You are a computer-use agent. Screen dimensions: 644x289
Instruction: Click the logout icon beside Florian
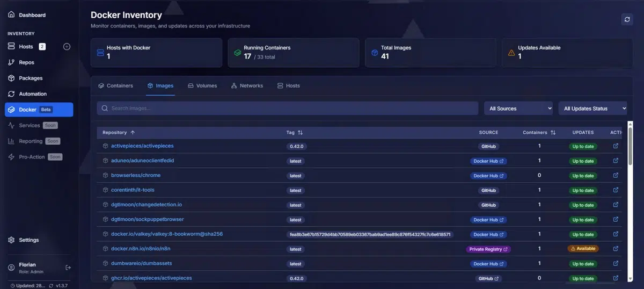point(68,268)
